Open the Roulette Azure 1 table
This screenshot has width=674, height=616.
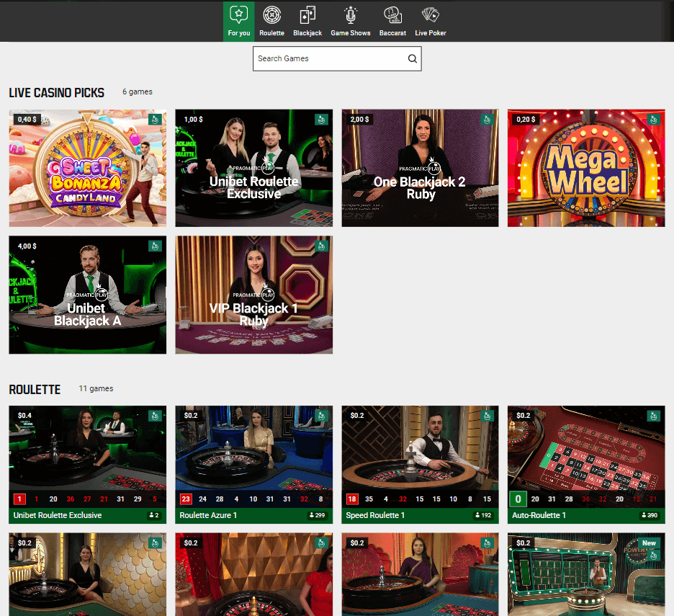pyautogui.click(x=254, y=465)
